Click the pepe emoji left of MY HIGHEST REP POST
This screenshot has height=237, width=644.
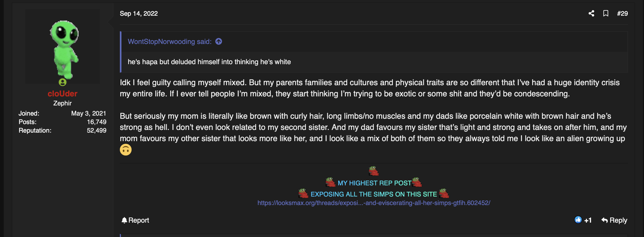331,182
